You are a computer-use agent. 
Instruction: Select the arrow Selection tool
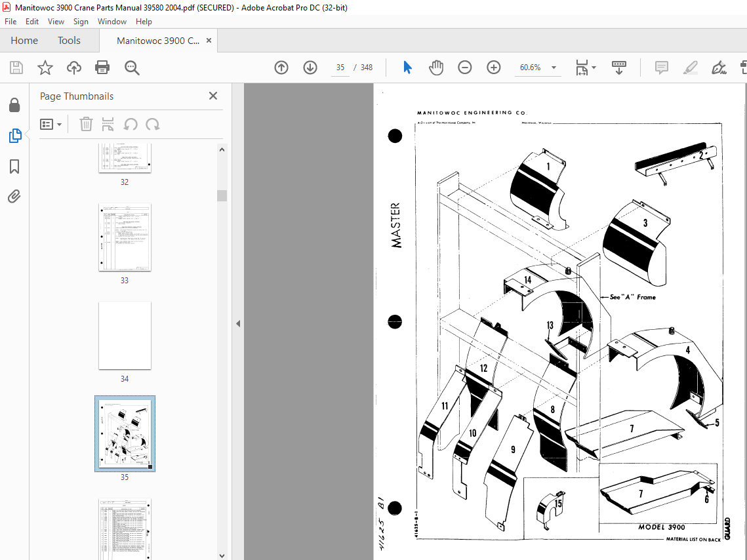click(x=407, y=68)
